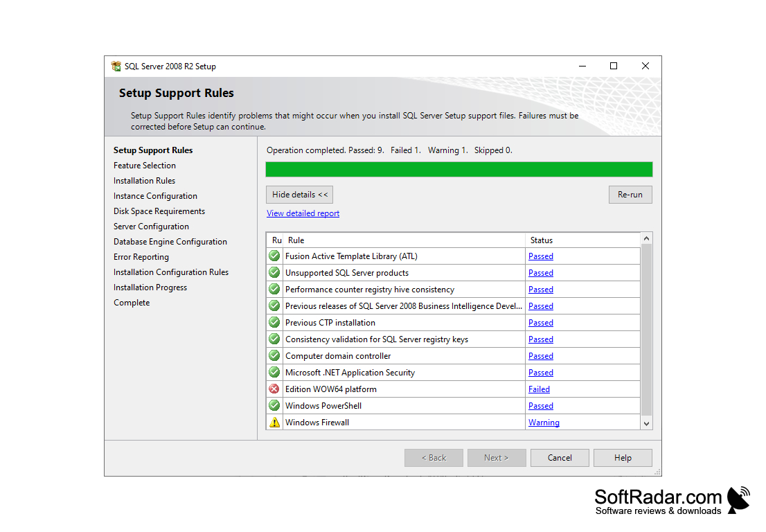The height and width of the screenshot is (532, 766).
Task: Select Microsoft .NET Application Security rule text
Action: pyautogui.click(x=350, y=373)
